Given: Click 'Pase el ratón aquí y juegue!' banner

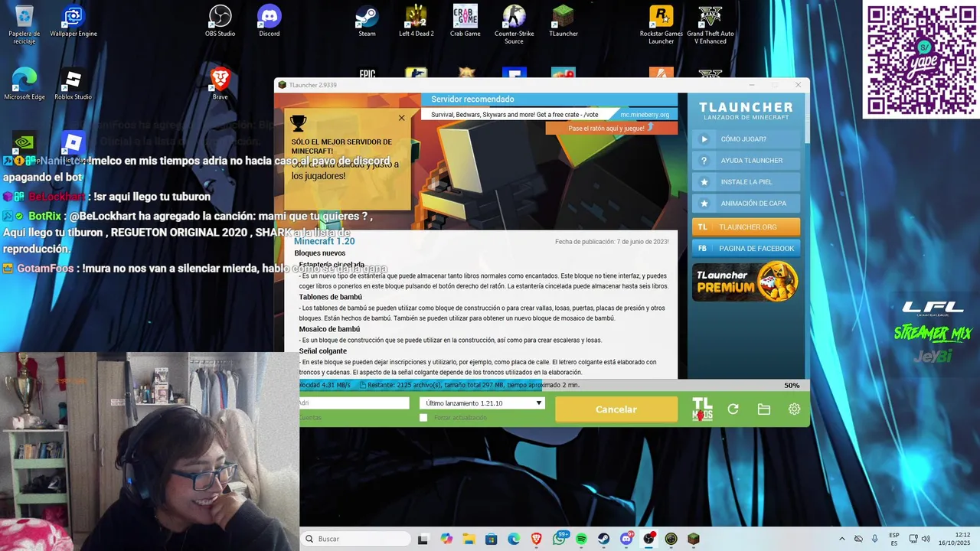Looking at the screenshot, I should coord(611,128).
